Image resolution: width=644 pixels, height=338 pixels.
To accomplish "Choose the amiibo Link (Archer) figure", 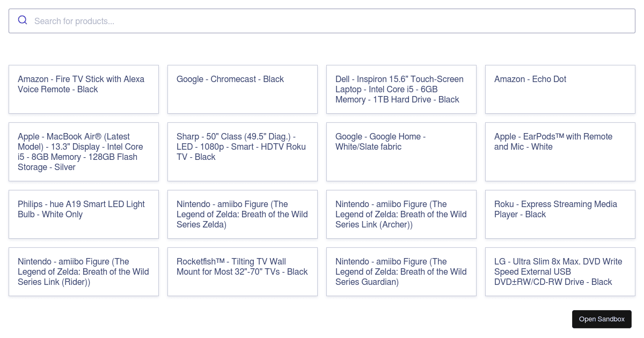I will tap(401, 214).
